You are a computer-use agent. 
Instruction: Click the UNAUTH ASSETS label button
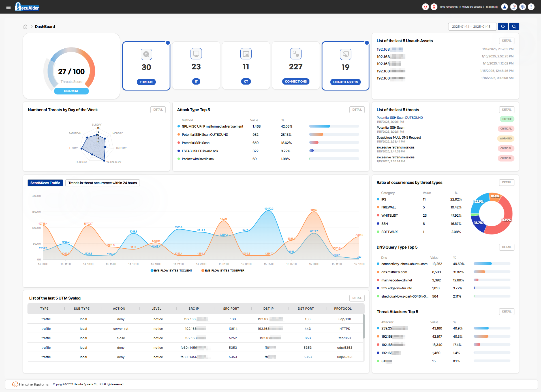[x=345, y=82]
